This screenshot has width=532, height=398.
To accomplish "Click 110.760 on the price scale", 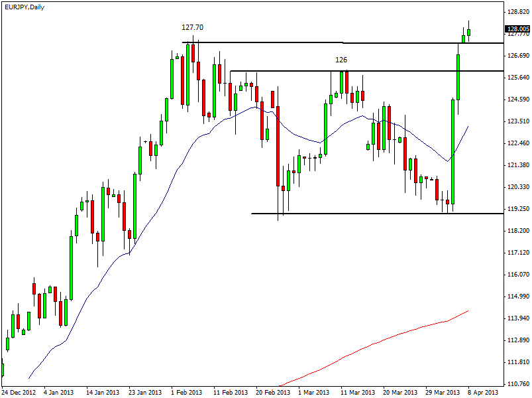I will coord(517,384).
